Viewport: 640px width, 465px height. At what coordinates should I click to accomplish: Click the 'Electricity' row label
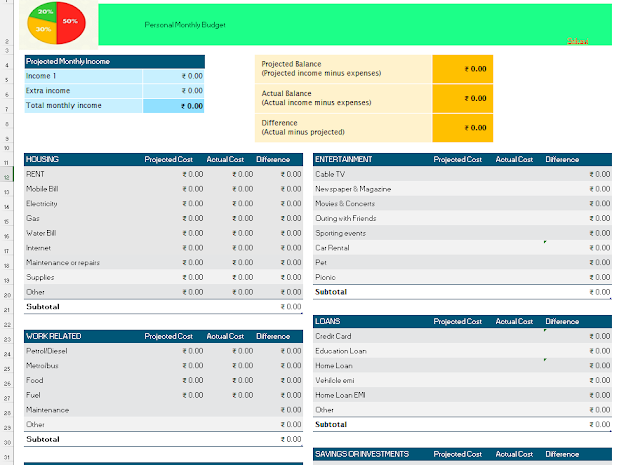pyautogui.click(x=42, y=204)
